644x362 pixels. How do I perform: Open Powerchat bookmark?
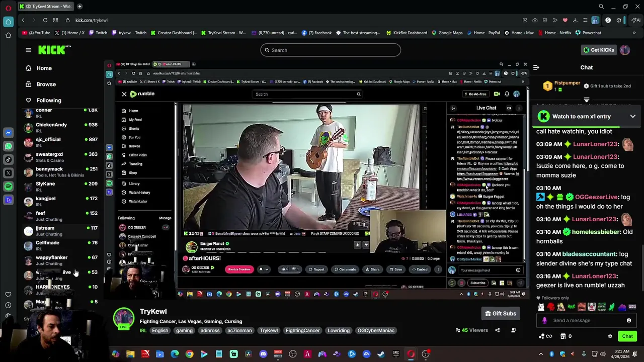588,33
